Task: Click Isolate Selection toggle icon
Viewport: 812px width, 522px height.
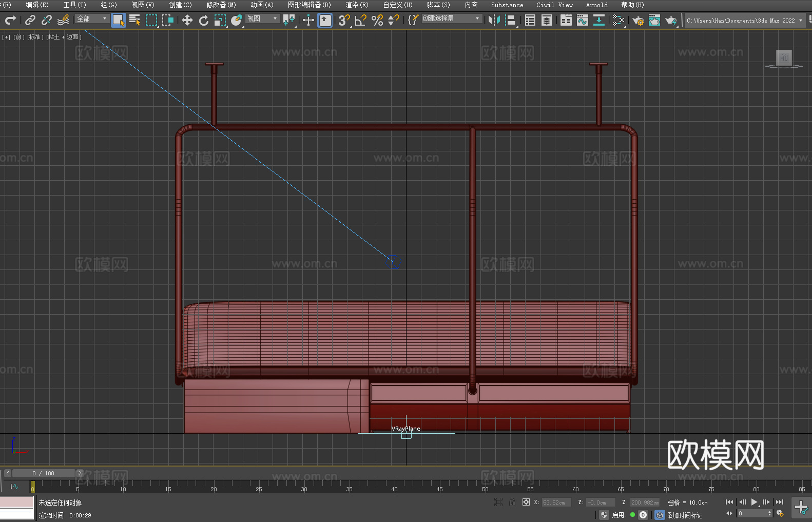Action: (x=498, y=502)
